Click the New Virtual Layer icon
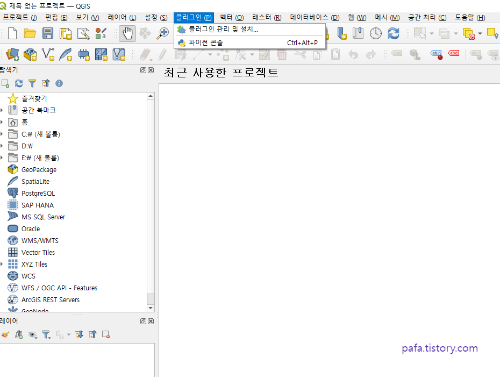The width and height of the screenshot is (500, 377). 119,54
